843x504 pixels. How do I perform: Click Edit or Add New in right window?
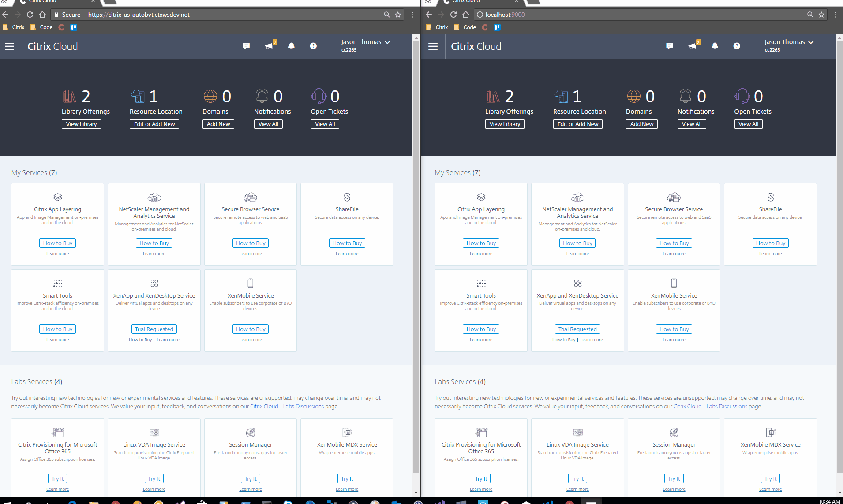coord(578,124)
